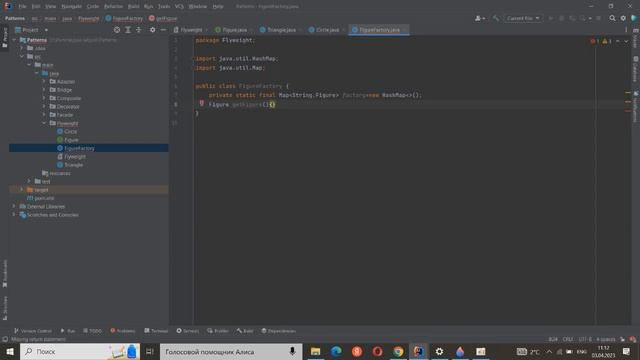Click the Stop square button in toolbar
The image size is (640, 360).
598,18
